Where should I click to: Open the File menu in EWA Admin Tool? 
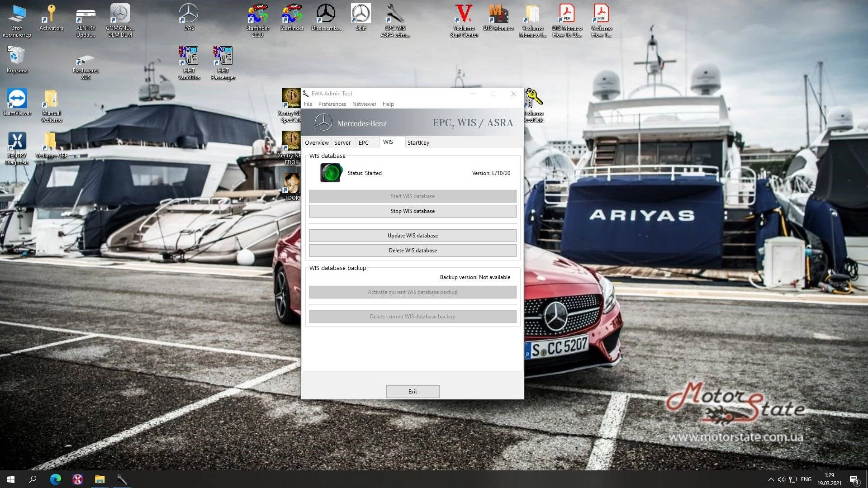tap(308, 104)
